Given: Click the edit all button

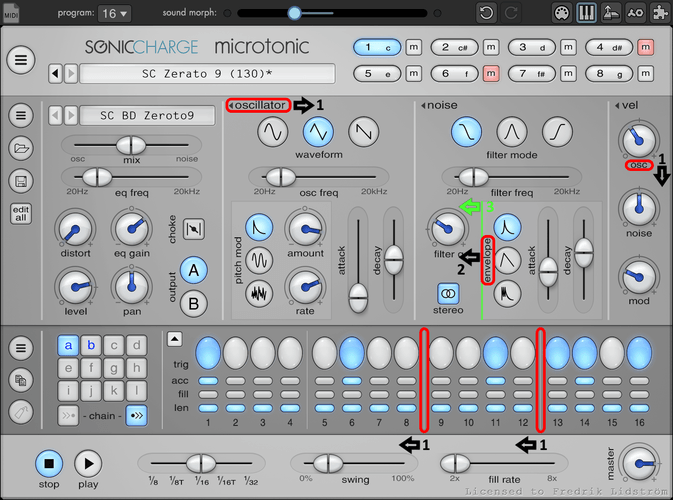Looking at the screenshot, I should click(21, 214).
